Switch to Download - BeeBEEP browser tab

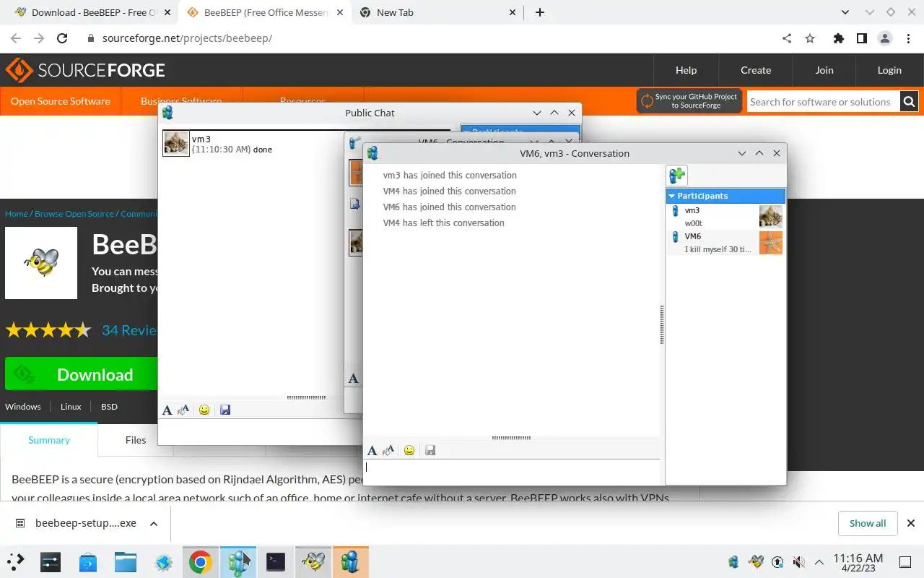point(94,12)
